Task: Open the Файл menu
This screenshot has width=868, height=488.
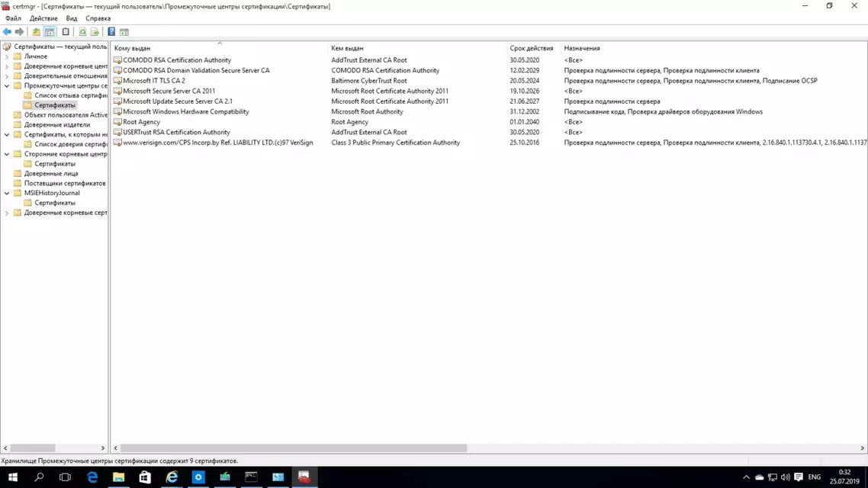Action: [x=13, y=18]
